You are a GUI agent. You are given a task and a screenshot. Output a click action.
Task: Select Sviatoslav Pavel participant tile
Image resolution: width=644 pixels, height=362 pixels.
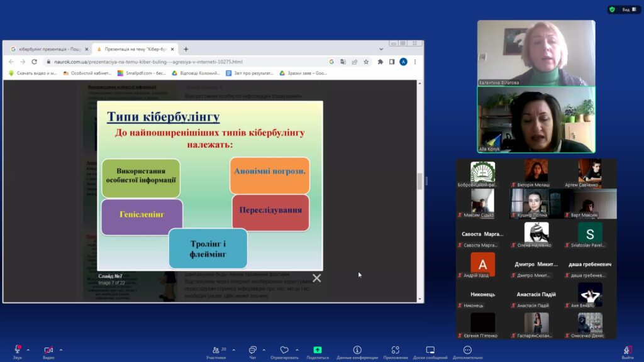coord(590,234)
